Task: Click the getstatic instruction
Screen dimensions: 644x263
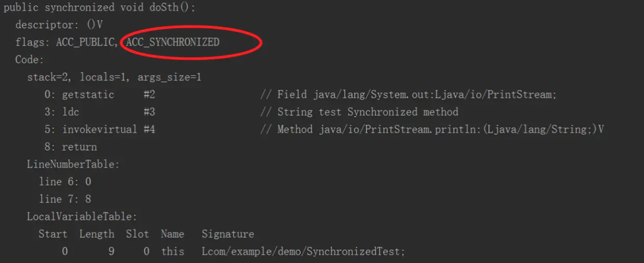Action: point(88,95)
